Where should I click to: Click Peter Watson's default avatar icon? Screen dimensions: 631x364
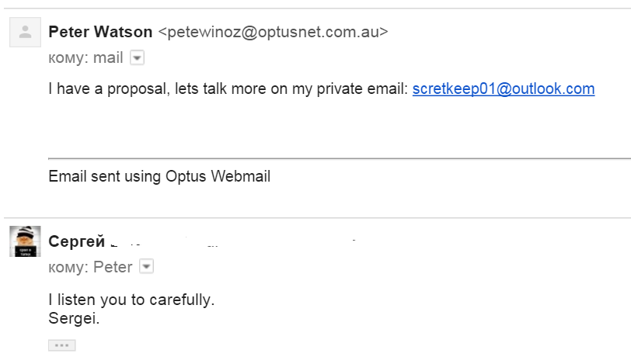pyautogui.click(x=25, y=32)
